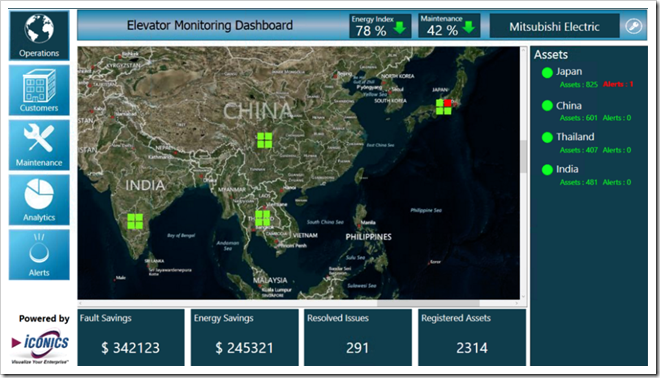
Task: Click the Energy Index 78% indicator
Action: [380, 26]
